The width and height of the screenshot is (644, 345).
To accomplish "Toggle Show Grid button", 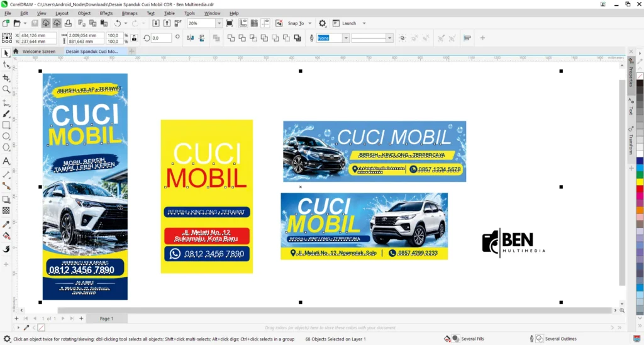I will point(254,23).
